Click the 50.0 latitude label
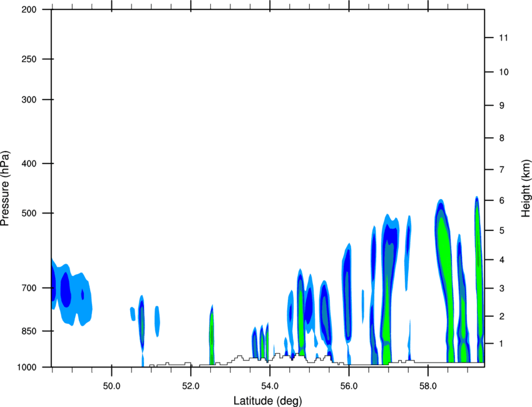This screenshot has height=407, width=532. pos(111,386)
